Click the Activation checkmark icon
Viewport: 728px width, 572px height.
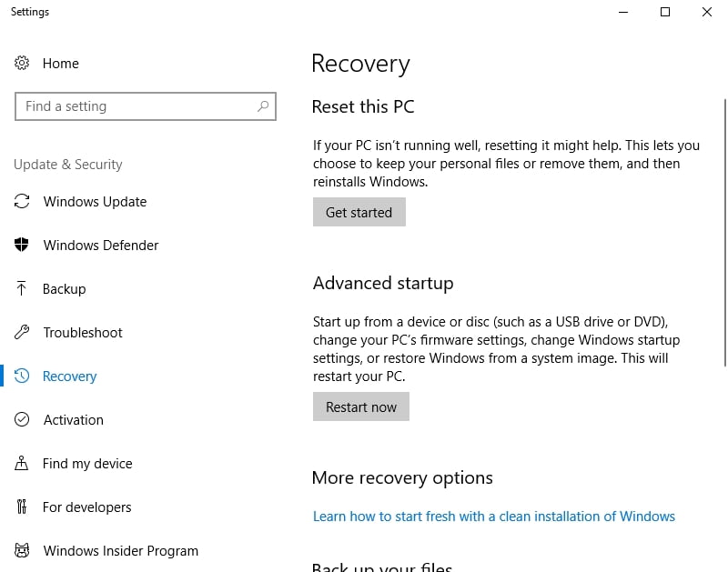click(21, 419)
